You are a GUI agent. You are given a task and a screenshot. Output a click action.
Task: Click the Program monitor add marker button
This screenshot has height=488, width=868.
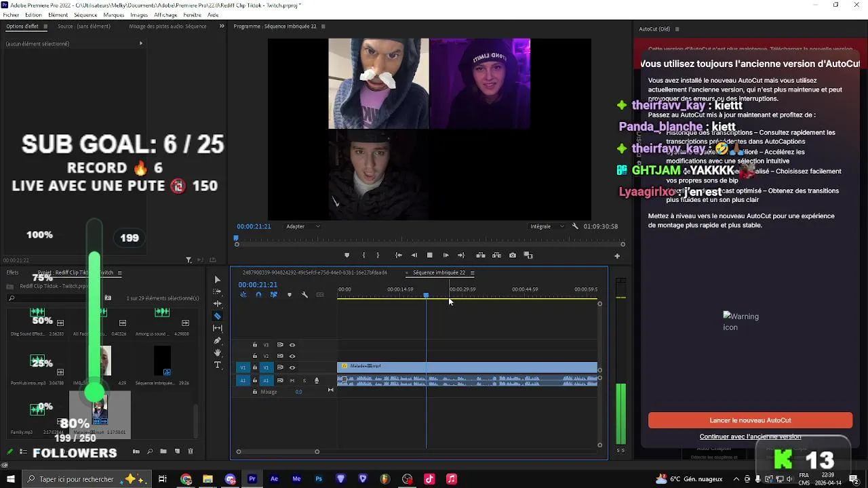347,256
